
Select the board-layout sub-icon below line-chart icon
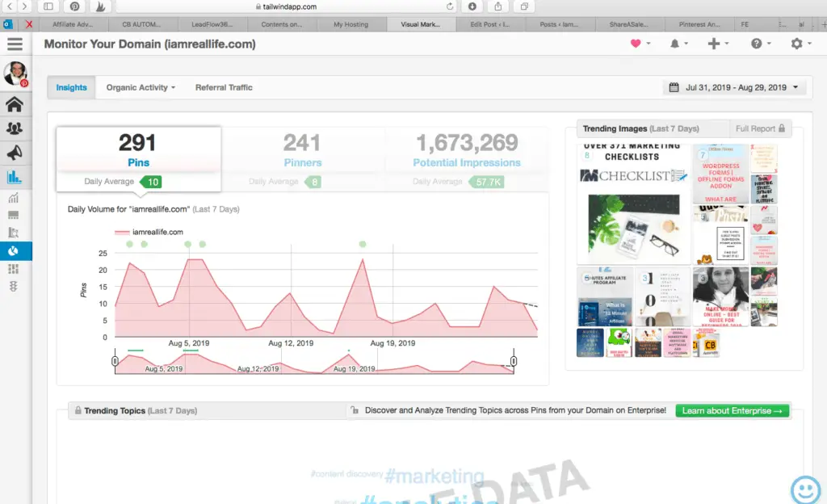click(13, 215)
